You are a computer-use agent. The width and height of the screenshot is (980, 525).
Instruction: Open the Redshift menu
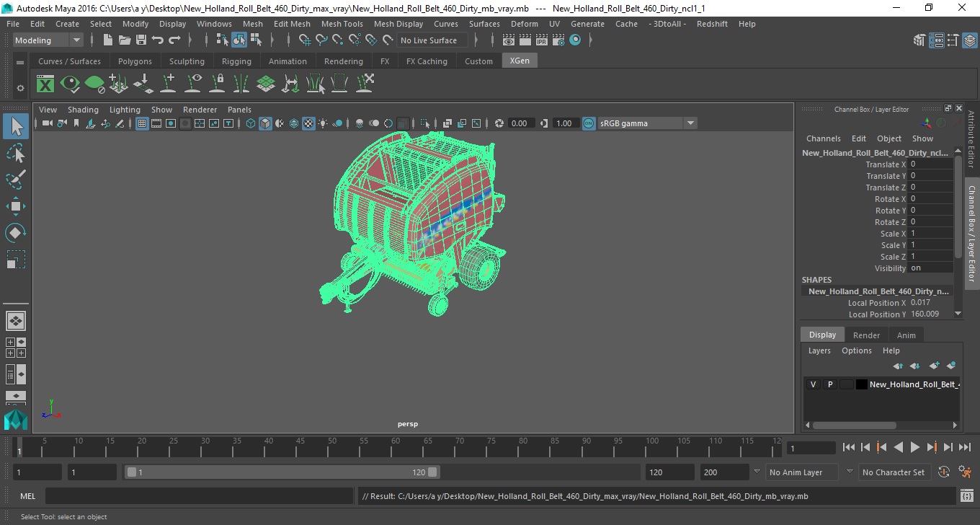tap(711, 24)
